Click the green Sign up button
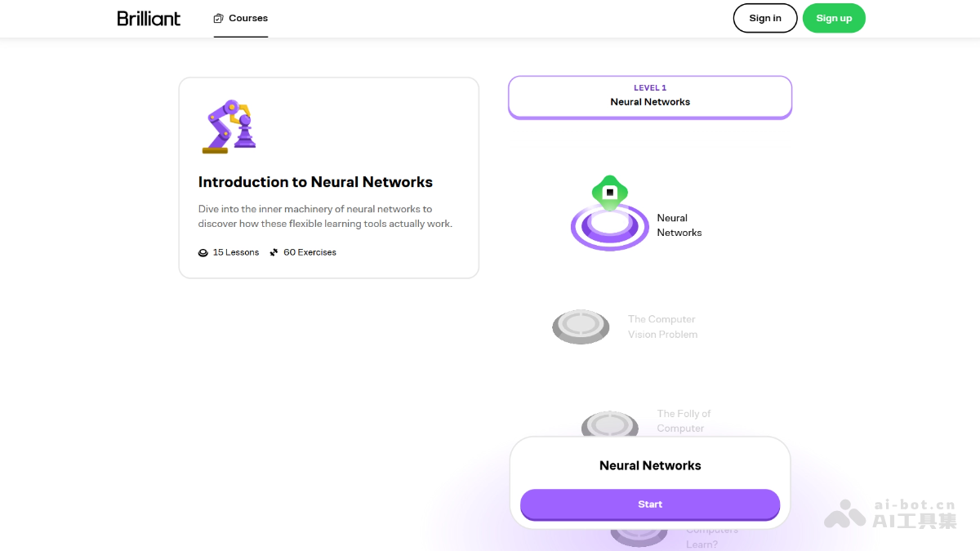Image resolution: width=980 pixels, height=551 pixels. [x=834, y=18]
